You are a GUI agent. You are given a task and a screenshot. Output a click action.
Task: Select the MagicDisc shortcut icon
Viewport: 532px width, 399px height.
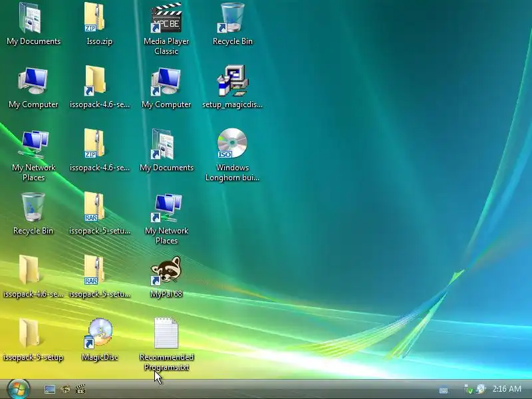(98, 333)
